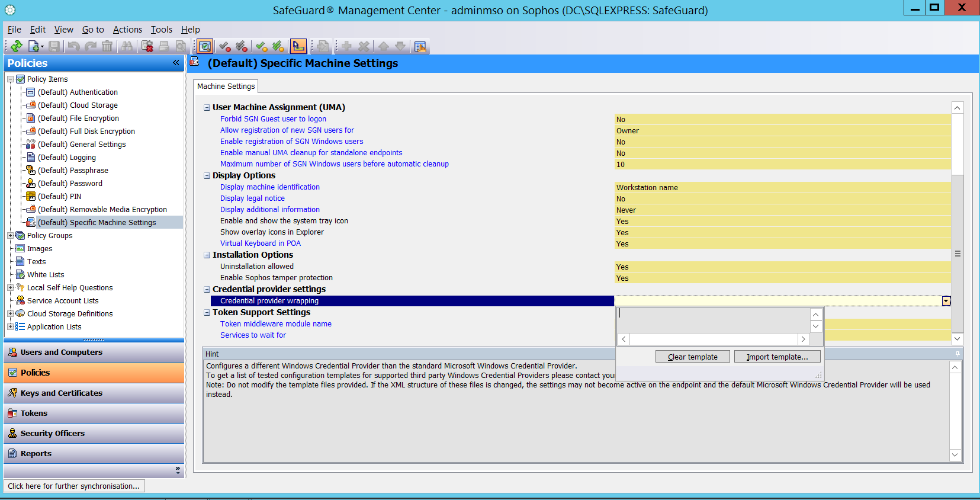The width and height of the screenshot is (980, 500).
Task: Click the trash can delete icon
Action: 107,46
